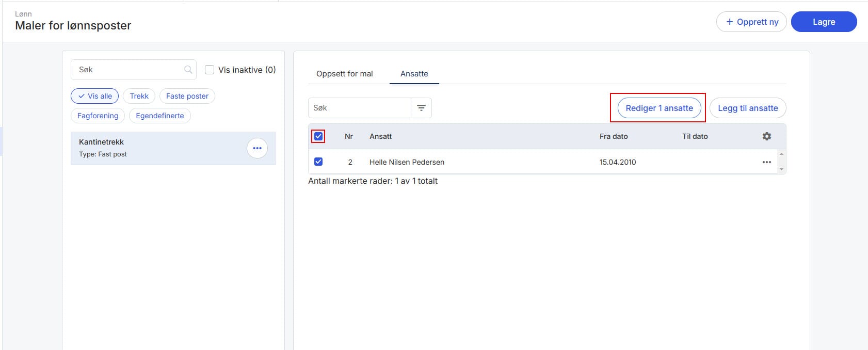Select the Vis alle filter chip
The image size is (868, 350).
click(x=95, y=96)
